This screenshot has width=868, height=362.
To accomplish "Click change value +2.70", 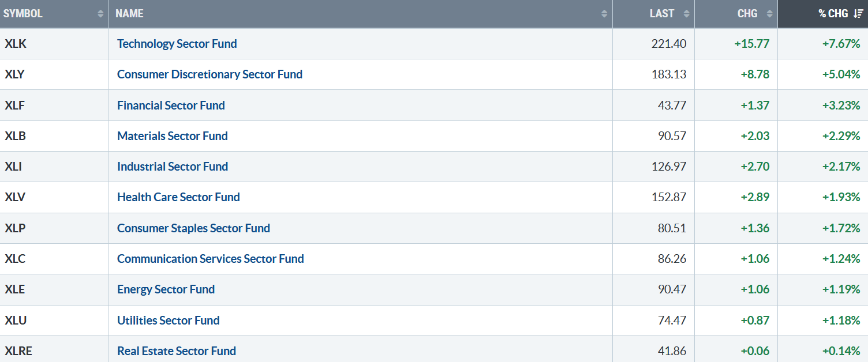I will click(x=755, y=167).
